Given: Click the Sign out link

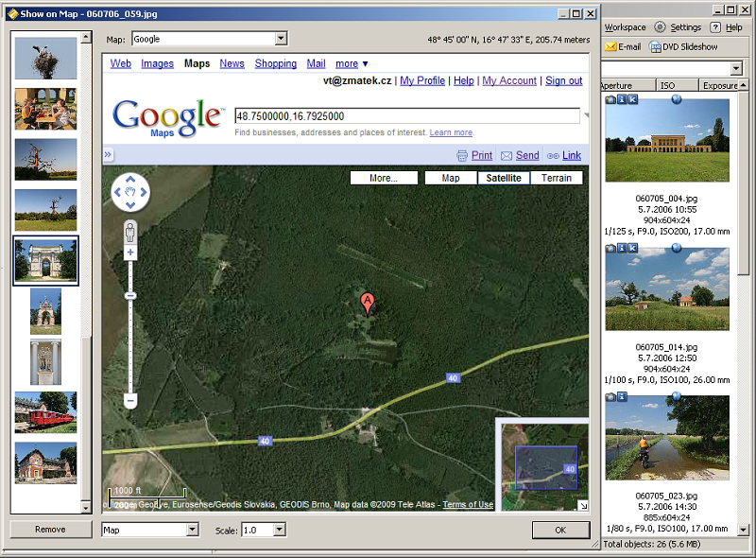Looking at the screenshot, I should click(x=563, y=80).
